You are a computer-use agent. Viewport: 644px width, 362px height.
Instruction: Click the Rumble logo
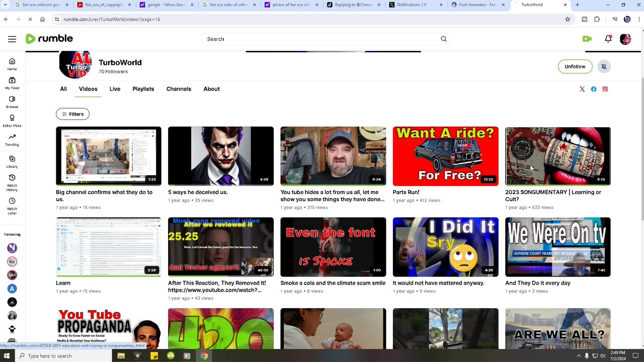point(49,39)
